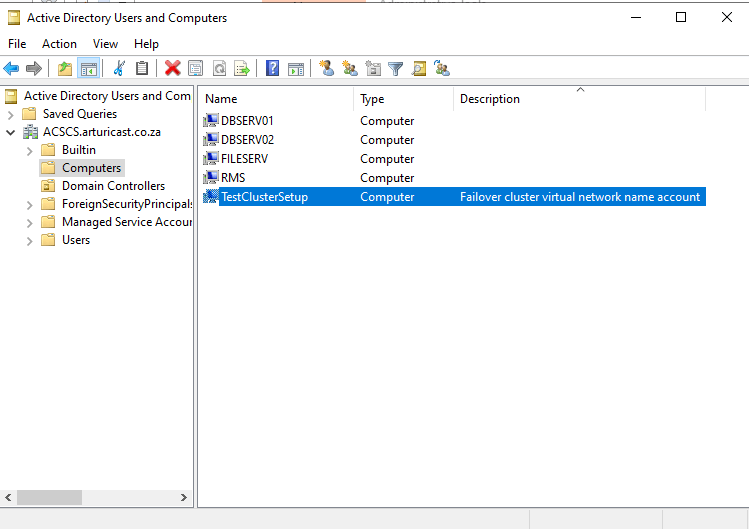This screenshot has height=529, width=749.
Task: Select ForeignSecurityPrincipals tree item
Action: click(127, 204)
